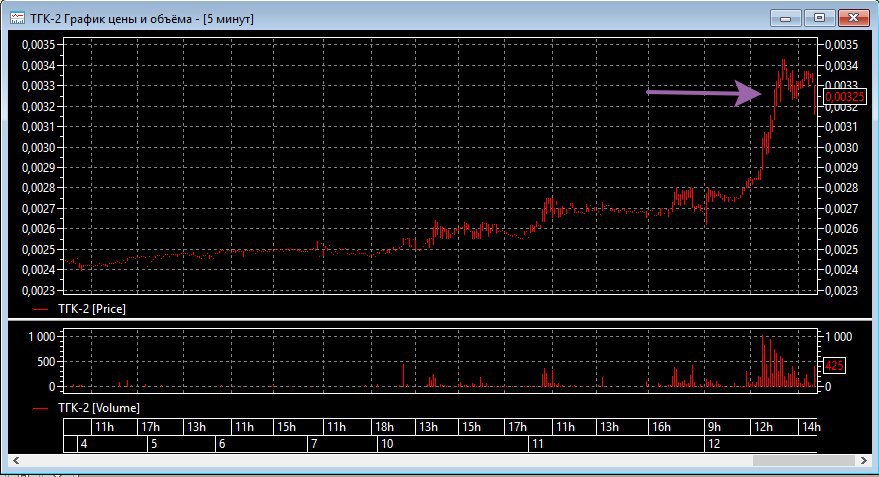Click the date 7 on time axis

point(314,444)
